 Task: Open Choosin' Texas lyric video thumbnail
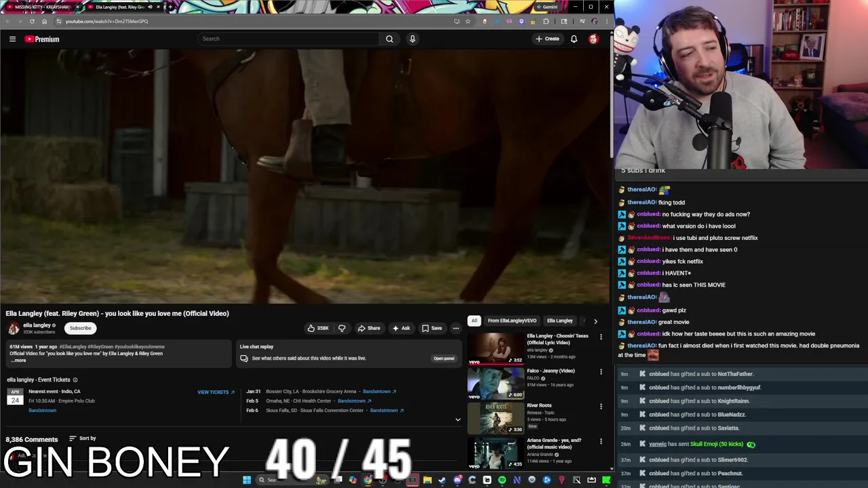pos(496,348)
